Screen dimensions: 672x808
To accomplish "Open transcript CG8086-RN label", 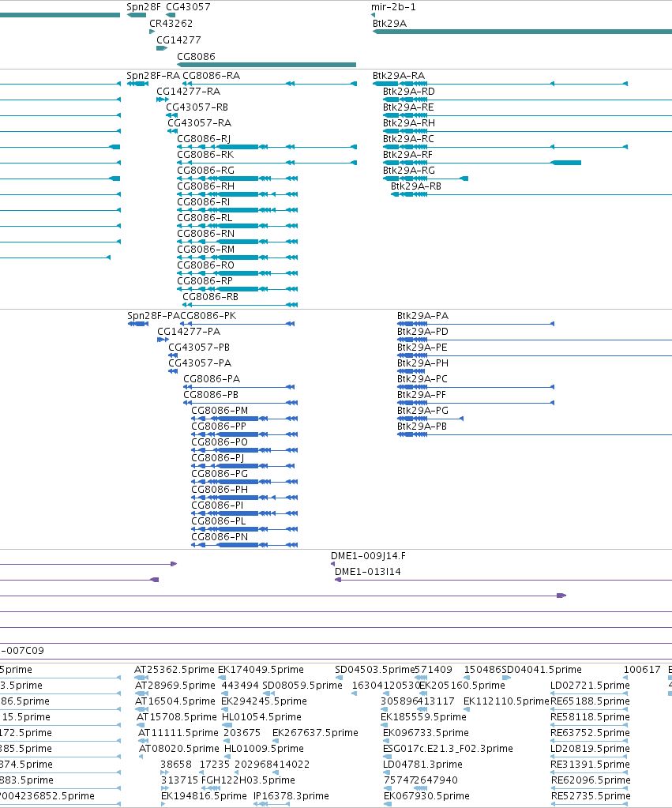I will click(x=205, y=234).
